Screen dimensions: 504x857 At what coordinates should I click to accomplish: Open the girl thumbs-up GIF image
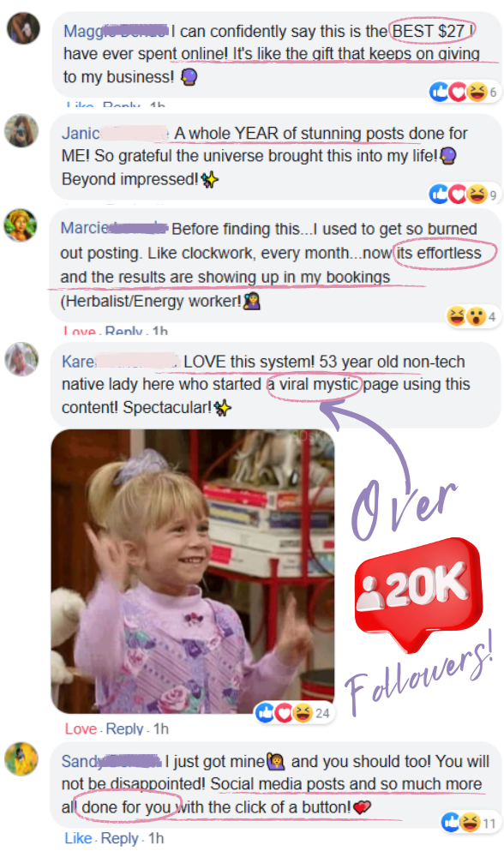[x=192, y=571]
